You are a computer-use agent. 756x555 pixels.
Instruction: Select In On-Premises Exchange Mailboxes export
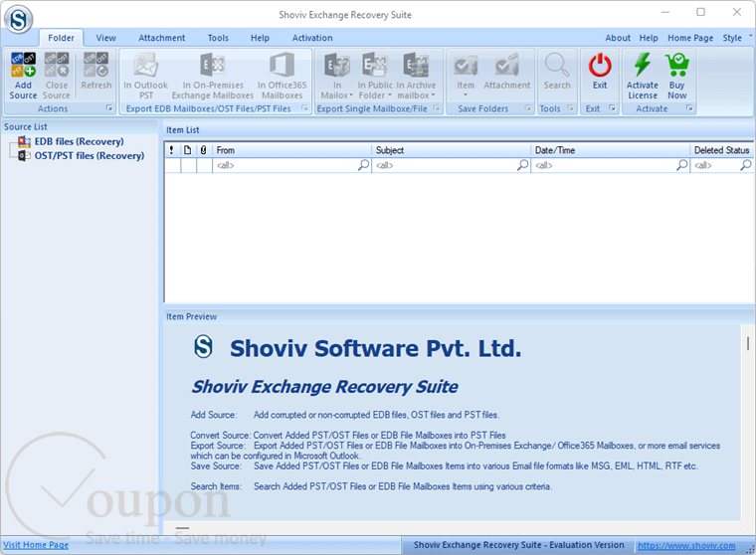213,77
